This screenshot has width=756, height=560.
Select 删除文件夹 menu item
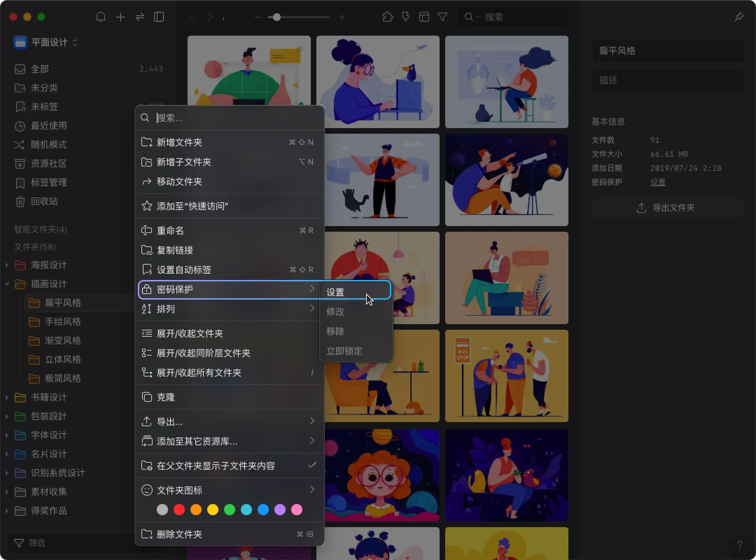click(230, 534)
